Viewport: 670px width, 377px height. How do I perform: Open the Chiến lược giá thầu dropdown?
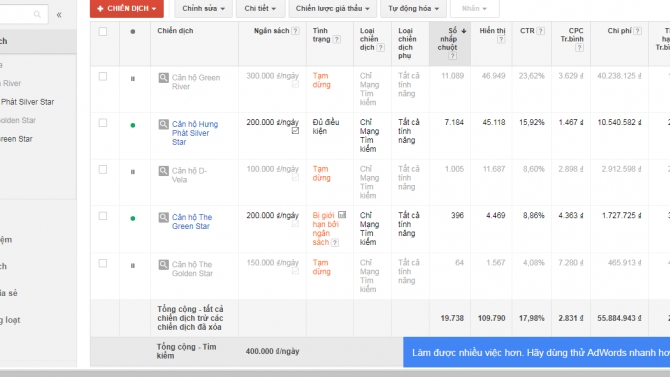pos(333,9)
